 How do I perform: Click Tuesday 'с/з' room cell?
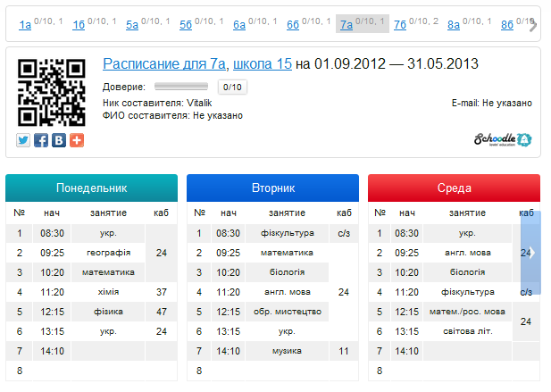pos(344,233)
